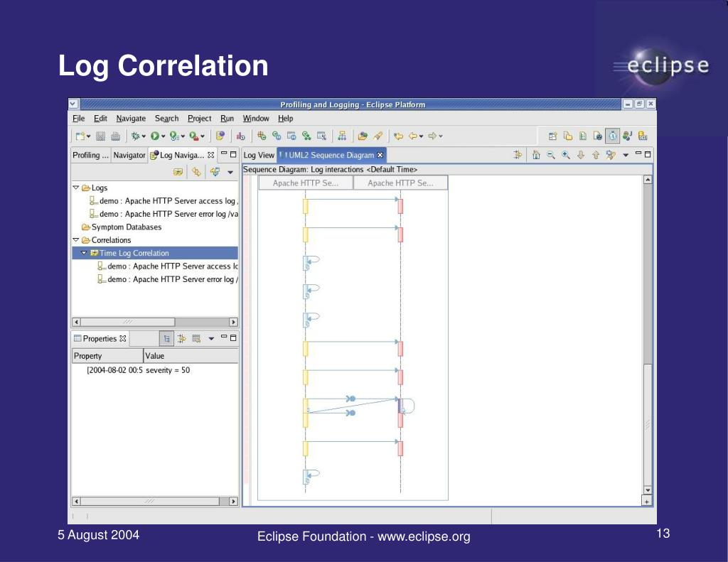This screenshot has height=562, width=728.
Task: Click the Profile launch icon
Action: pos(174,136)
